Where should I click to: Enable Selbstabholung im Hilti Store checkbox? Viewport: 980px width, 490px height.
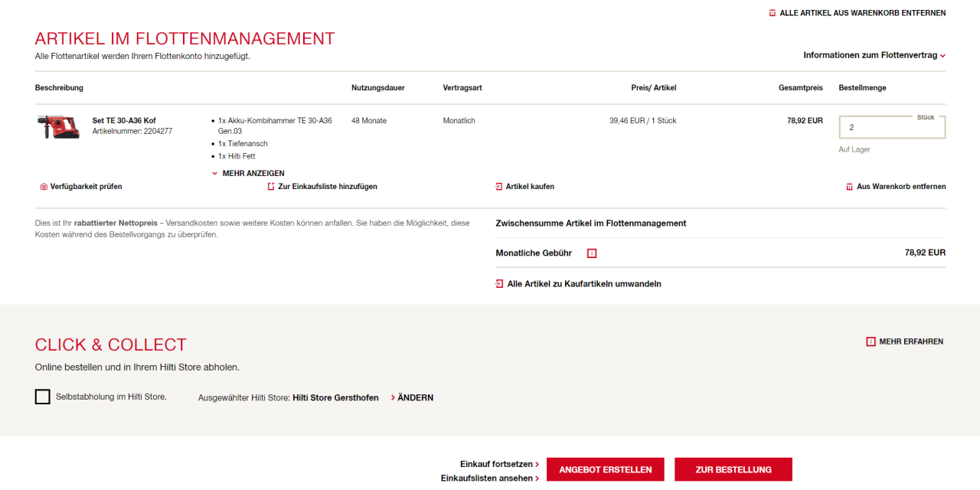pyautogui.click(x=43, y=397)
